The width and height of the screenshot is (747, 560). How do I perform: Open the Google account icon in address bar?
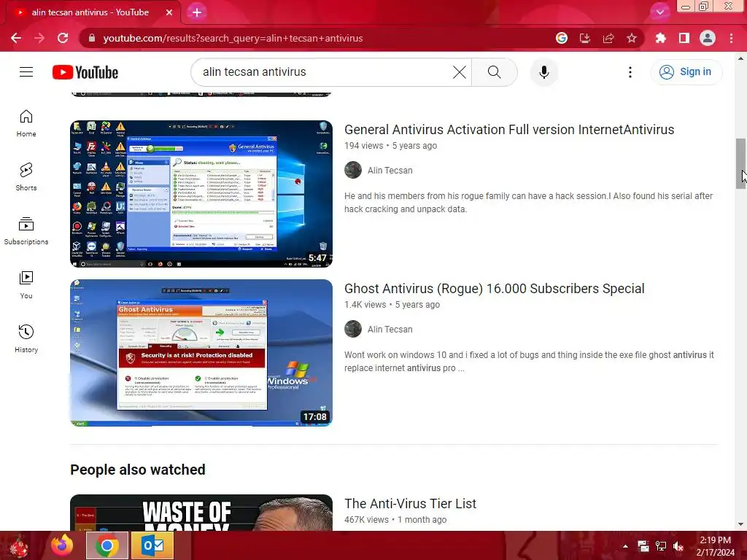click(x=561, y=38)
